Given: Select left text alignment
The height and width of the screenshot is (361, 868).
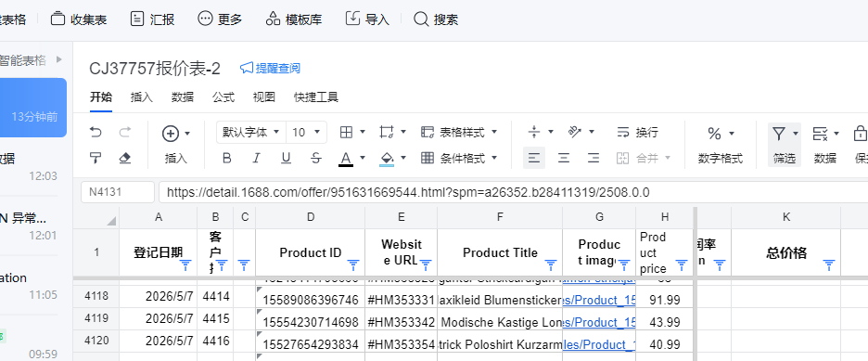Looking at the screenshot, I should (x=534, y=159).
